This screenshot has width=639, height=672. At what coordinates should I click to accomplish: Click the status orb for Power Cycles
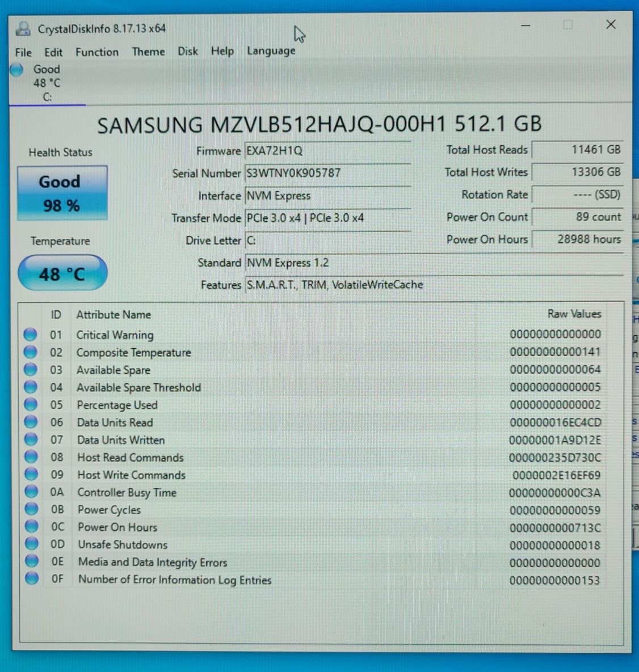pyautogui.click(x=31, y=509)
